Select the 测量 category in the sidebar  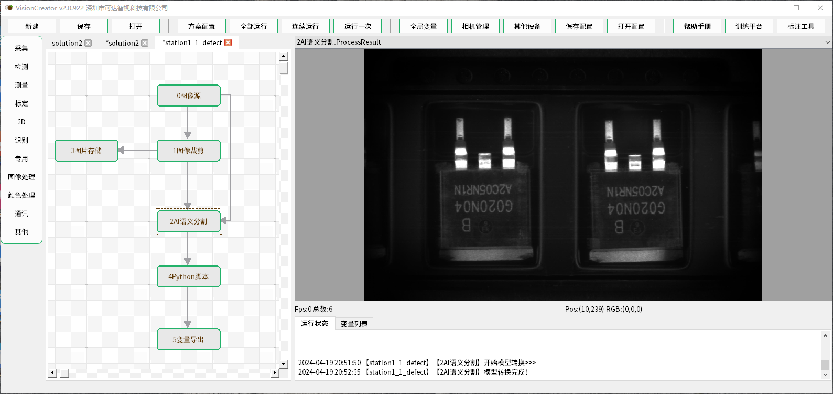[21, 85]
